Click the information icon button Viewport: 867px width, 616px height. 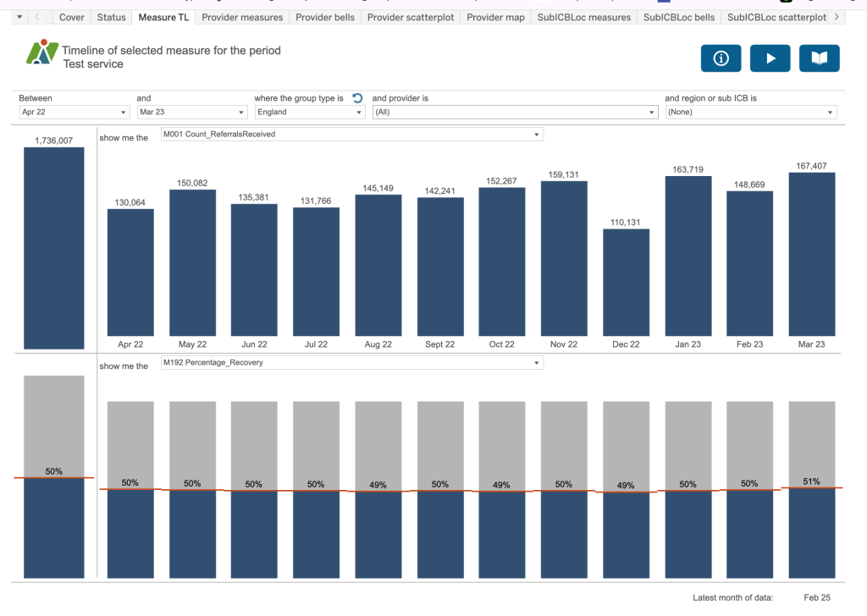click(721, 58)
